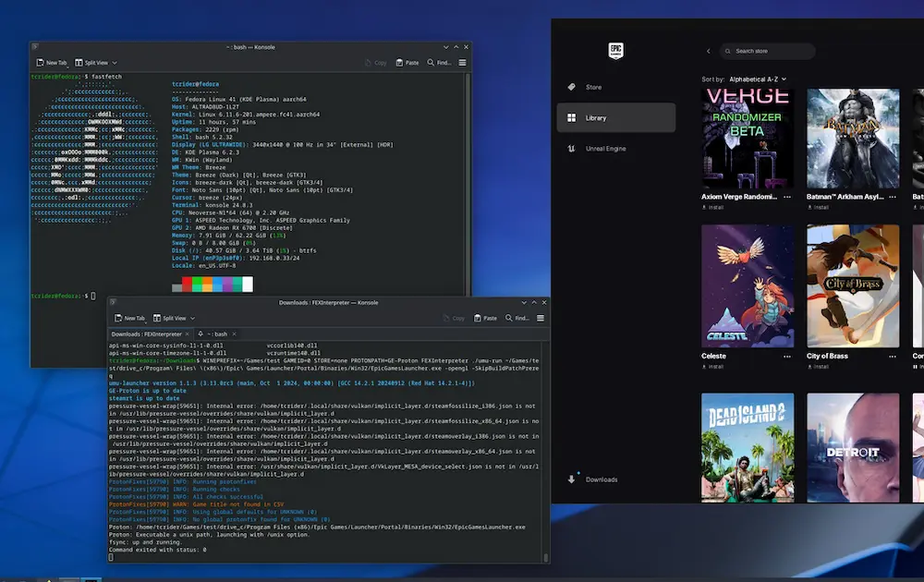
Task: Click hamburger menu in bash Konsole window
Action: pyautogui.click(x=462, y=63)
